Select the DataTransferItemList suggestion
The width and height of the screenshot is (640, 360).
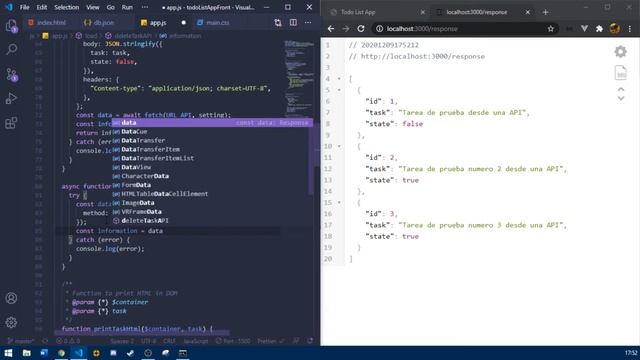click(x=211, y=158)
